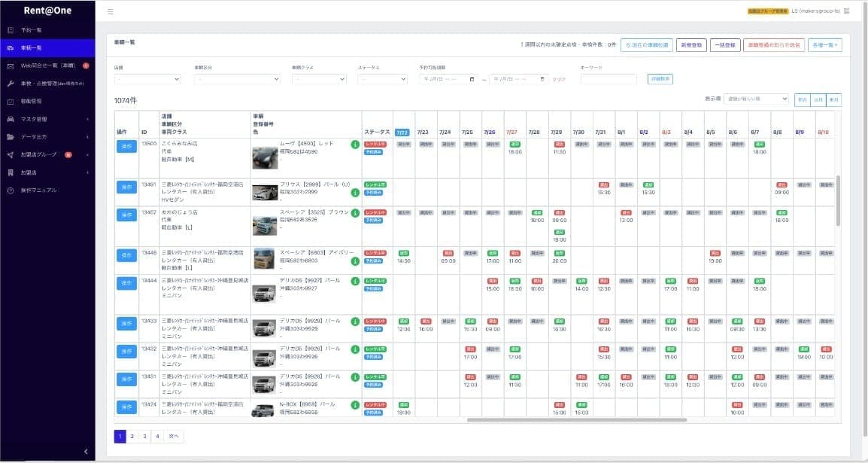868x463 pixels.
Task: Open the 車輌クラス filter dropdown
Action: coord(318,79)
